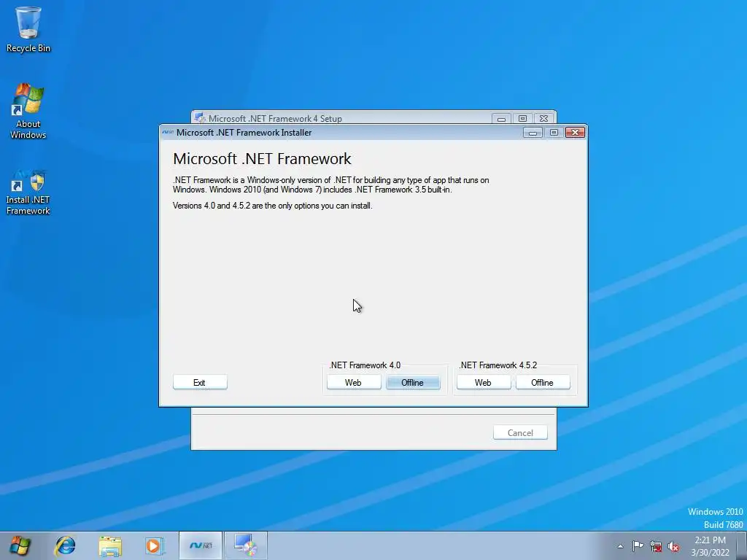Click the '.NET Framework 4.0' group label
Image resolution: width=747 pixels, height=560 pixels.
pyautogui.click(x=365, y=365)
